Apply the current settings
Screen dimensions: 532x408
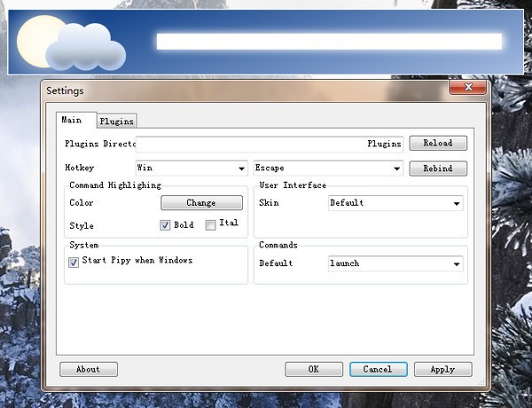coord(442,369)
